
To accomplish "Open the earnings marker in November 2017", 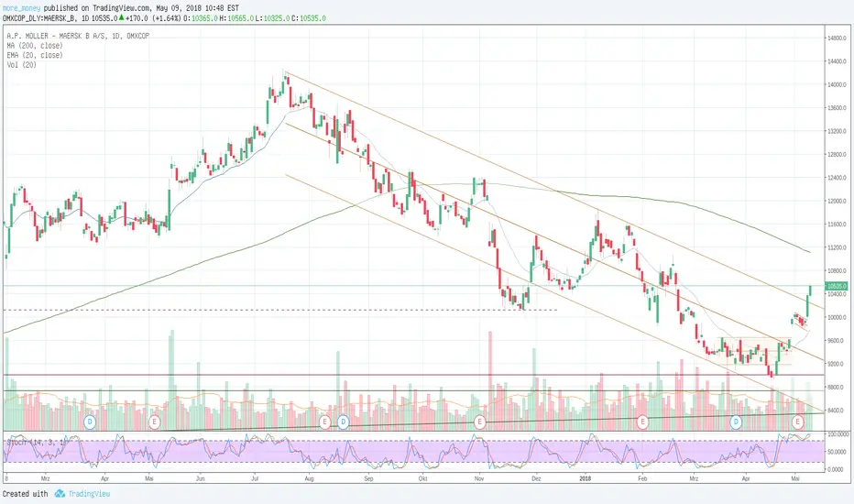I will (x=479, y=422).
